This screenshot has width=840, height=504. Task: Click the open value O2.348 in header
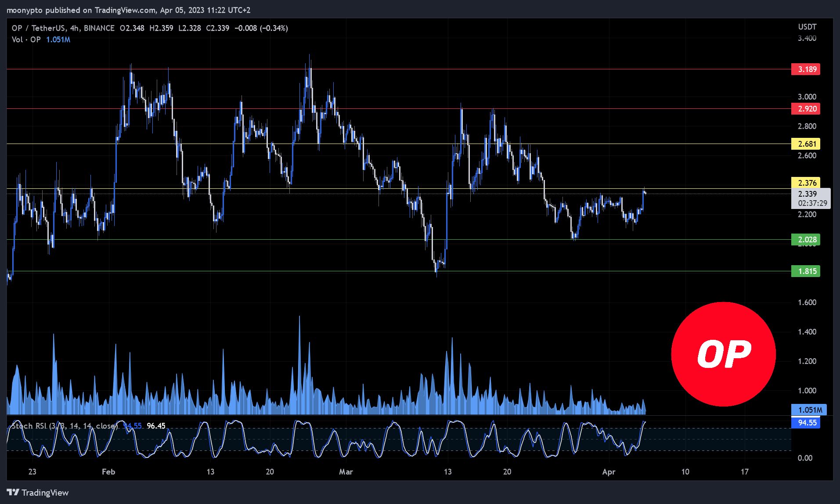(x=132, y=28)
